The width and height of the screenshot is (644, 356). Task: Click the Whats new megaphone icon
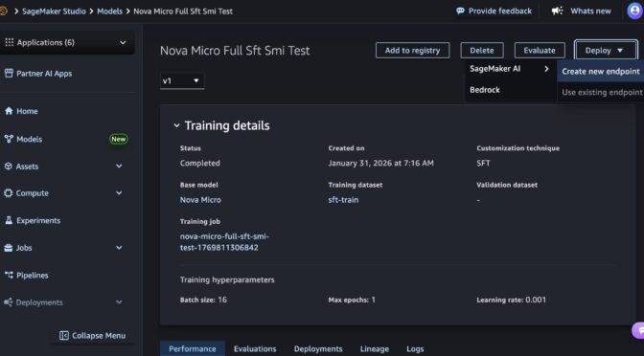558,11
